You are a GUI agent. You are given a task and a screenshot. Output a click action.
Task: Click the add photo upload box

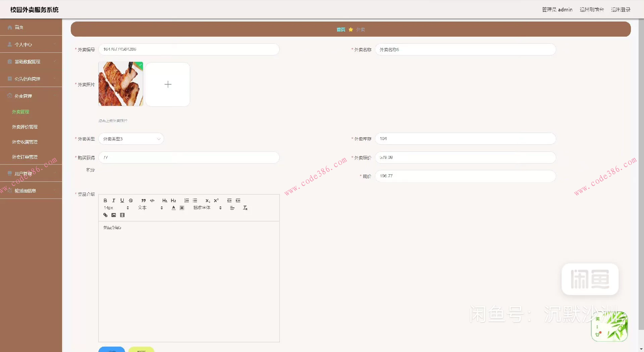168,84
